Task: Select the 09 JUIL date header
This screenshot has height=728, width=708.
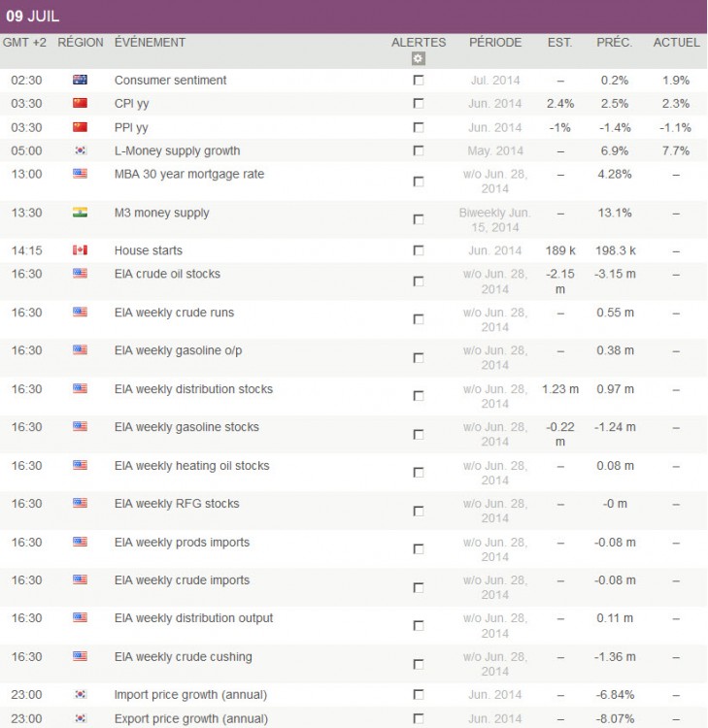Action: pos(32,17)
